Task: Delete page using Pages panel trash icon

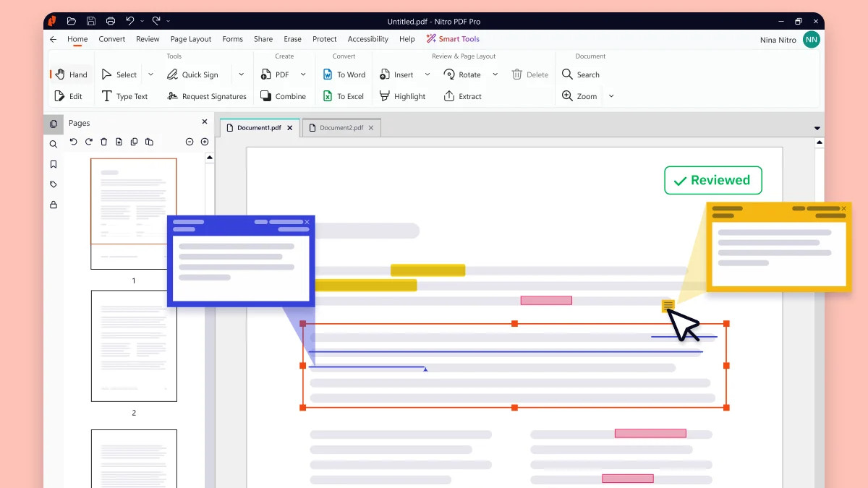Action: [103, 142]
